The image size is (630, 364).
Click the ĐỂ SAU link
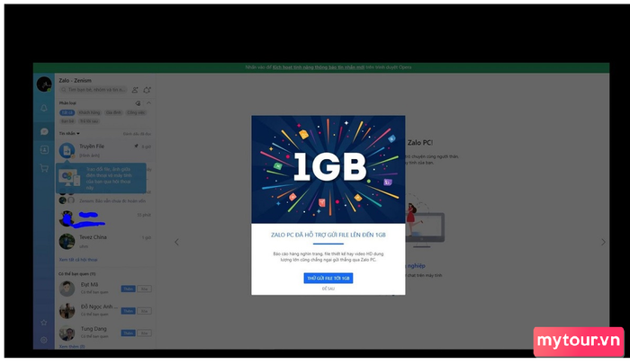point(328,289)
